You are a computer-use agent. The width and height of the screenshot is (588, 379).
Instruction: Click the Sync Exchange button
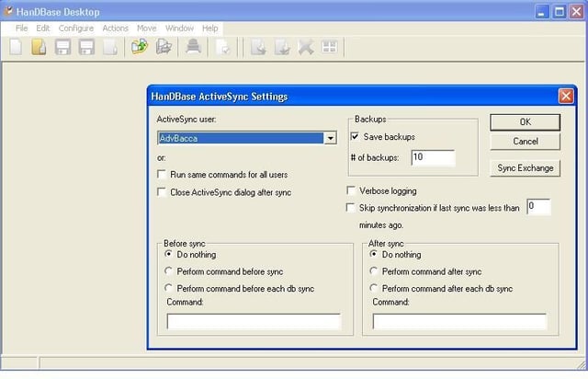pyautogui.click(x=525, y=168)
